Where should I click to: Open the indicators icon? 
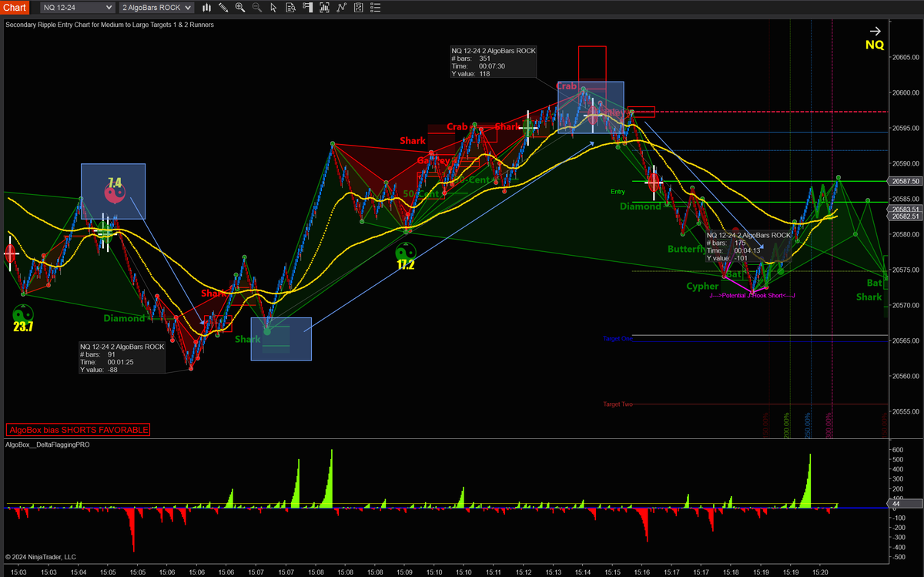(343, 8)
